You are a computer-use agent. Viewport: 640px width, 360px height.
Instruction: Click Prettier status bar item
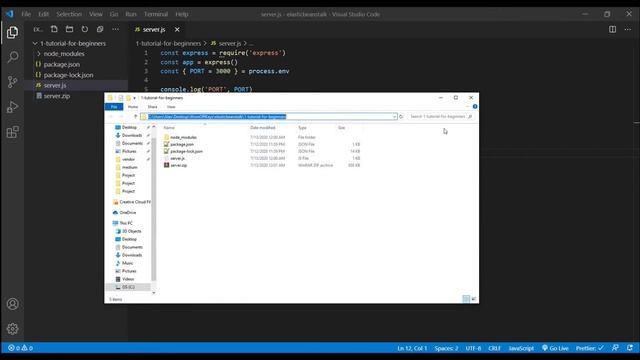(589, 348)
